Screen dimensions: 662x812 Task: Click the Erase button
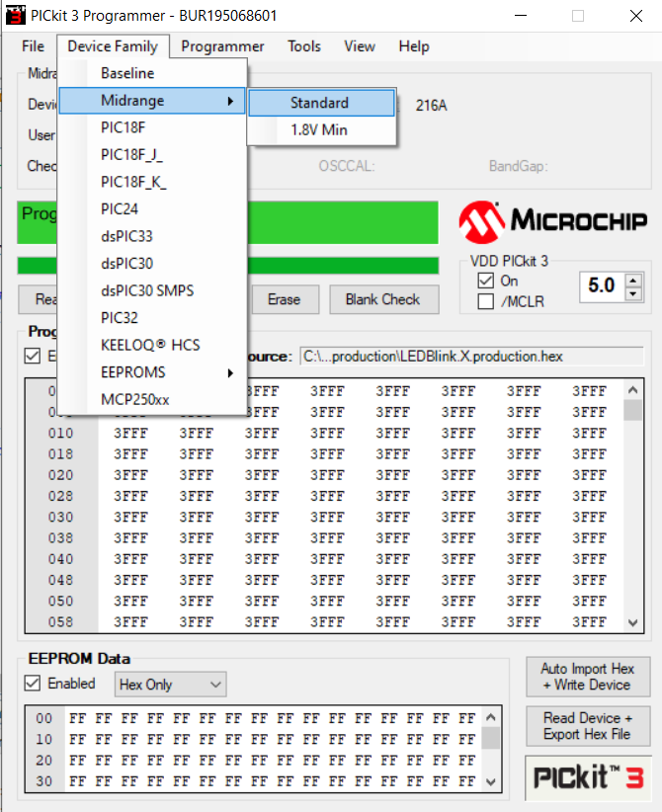[x=285, y=299]
